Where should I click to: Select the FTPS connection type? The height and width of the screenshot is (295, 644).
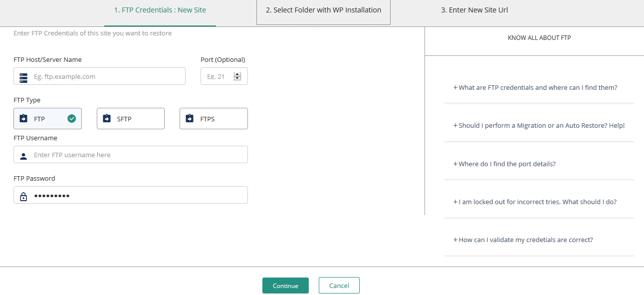click(214, 119)
